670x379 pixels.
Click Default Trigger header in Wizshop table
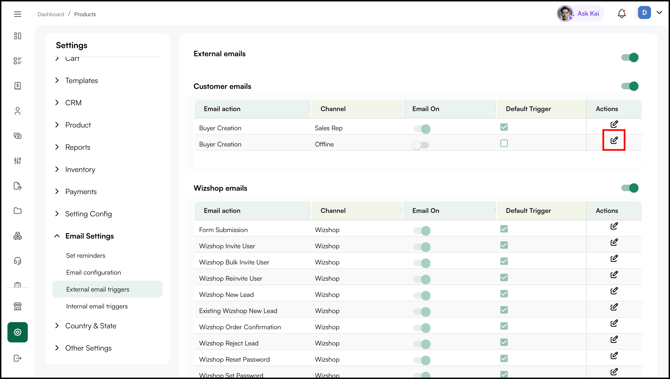pyautogui.click(x=528, y=211)
